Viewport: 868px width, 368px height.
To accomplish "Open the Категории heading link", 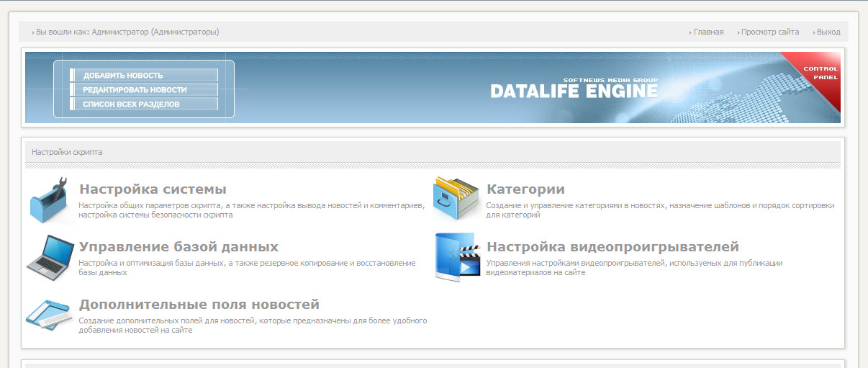I will coord(525,189).
